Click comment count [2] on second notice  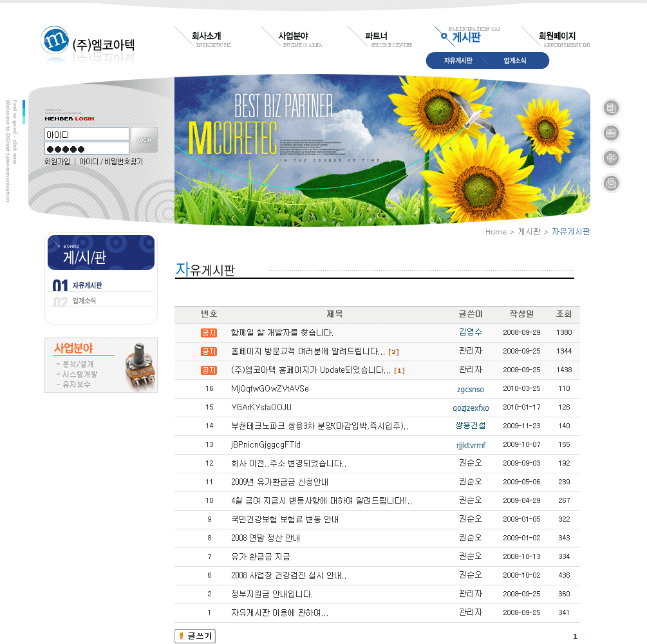393,352
